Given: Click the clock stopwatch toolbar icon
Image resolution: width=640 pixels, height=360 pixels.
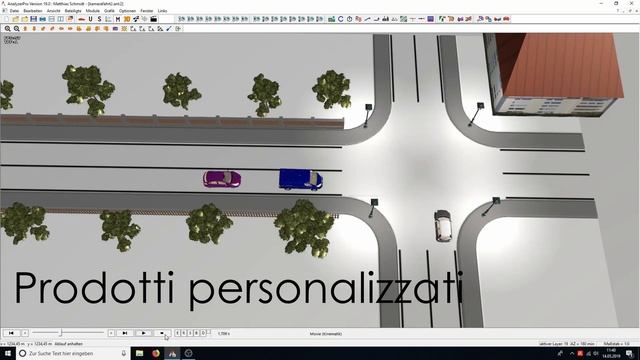Looking at the screenshot, I should 349,19.
